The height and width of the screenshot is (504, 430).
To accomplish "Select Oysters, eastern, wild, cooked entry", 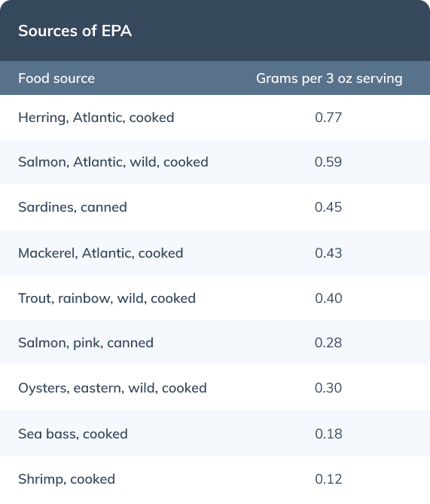I will (x=112, y=388).
